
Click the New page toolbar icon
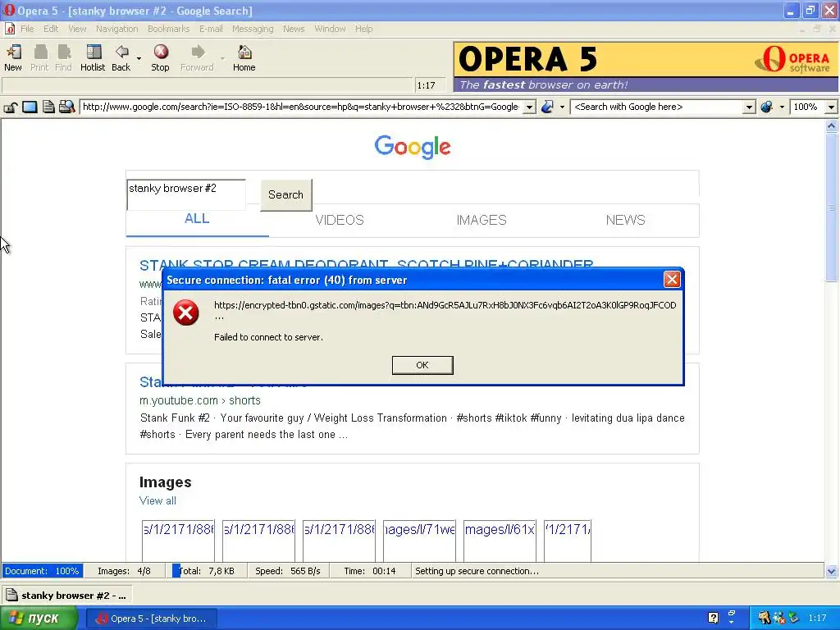coord(13,52)
